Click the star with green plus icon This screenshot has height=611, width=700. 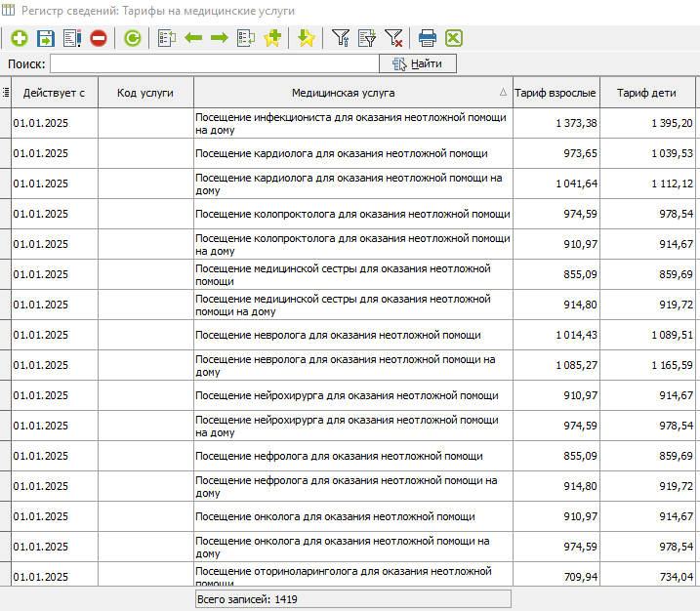(272, 38)
